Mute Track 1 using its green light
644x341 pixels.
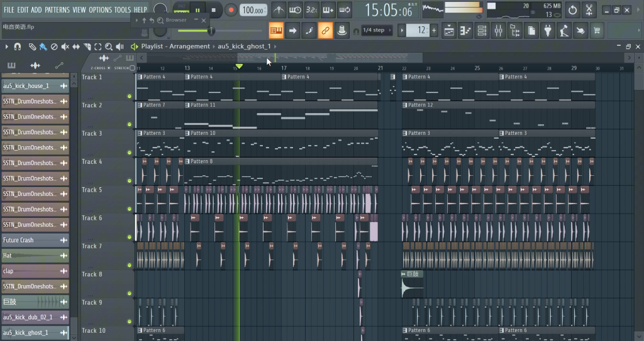coord(130,97)
